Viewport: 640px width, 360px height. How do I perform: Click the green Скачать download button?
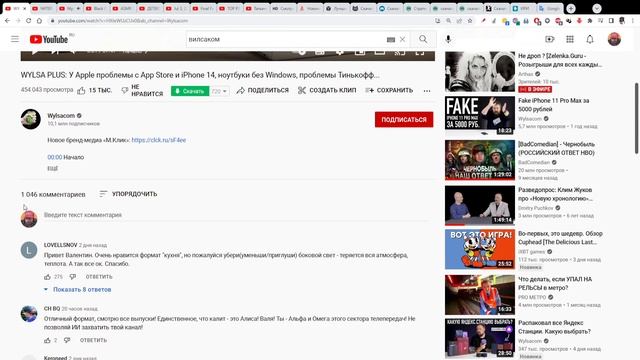coord(190,91)
